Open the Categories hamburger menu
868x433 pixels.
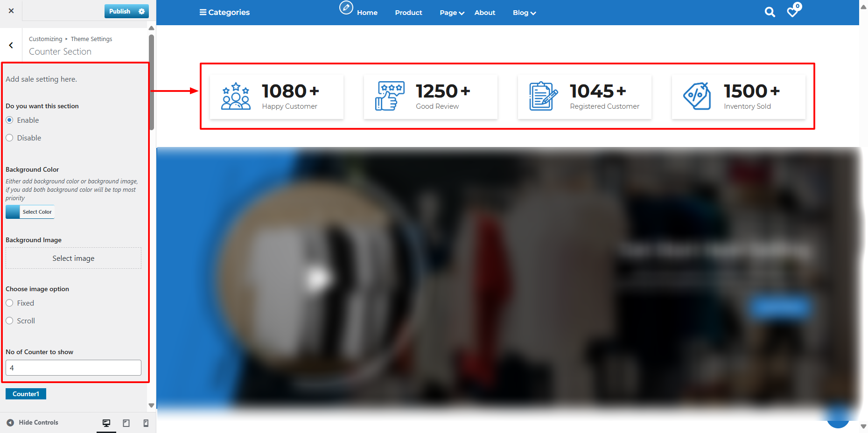224,13
